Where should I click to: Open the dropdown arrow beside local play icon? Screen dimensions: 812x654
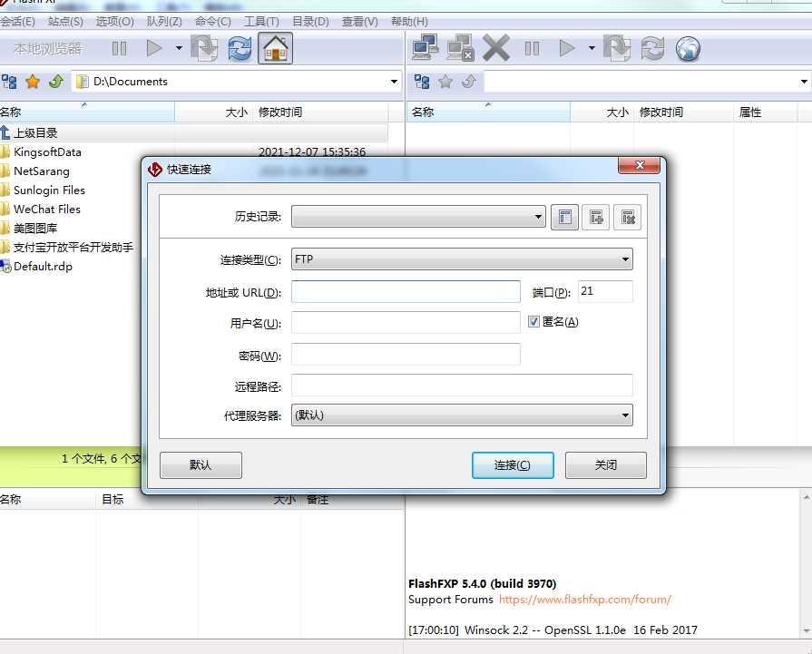(x=179, y=48)
